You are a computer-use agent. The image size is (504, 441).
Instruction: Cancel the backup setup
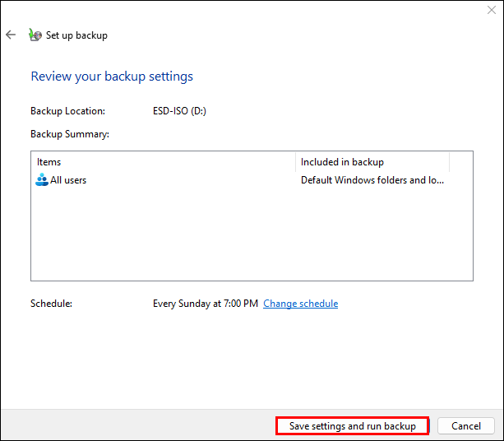466,426
